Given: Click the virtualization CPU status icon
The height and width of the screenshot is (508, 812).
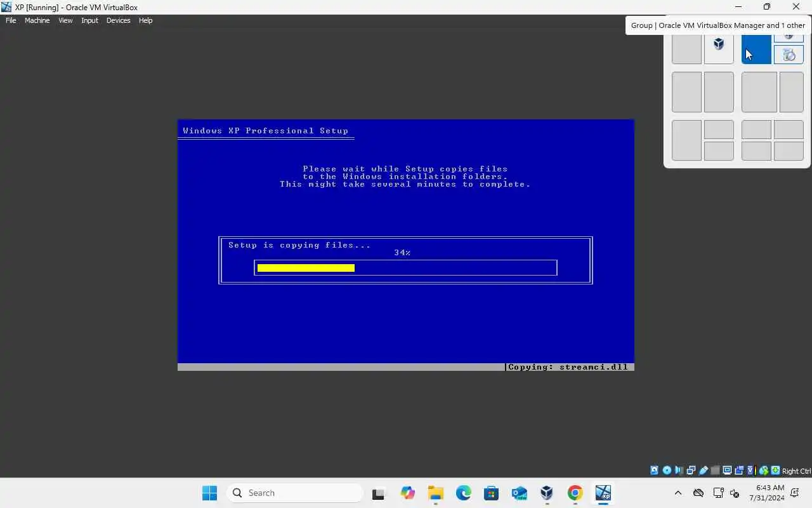Looking at the screenshot, I should click(751, 471).
